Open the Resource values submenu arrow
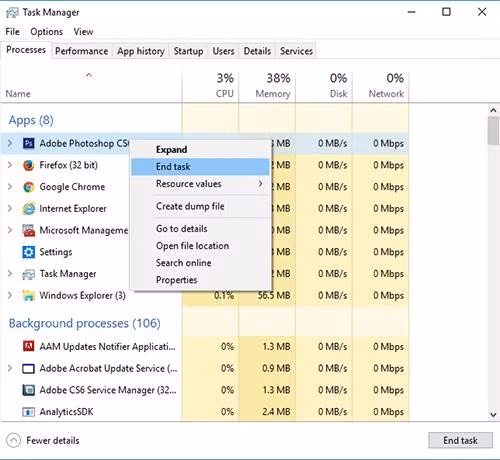 pyautogui.click(x=261, y=184)
